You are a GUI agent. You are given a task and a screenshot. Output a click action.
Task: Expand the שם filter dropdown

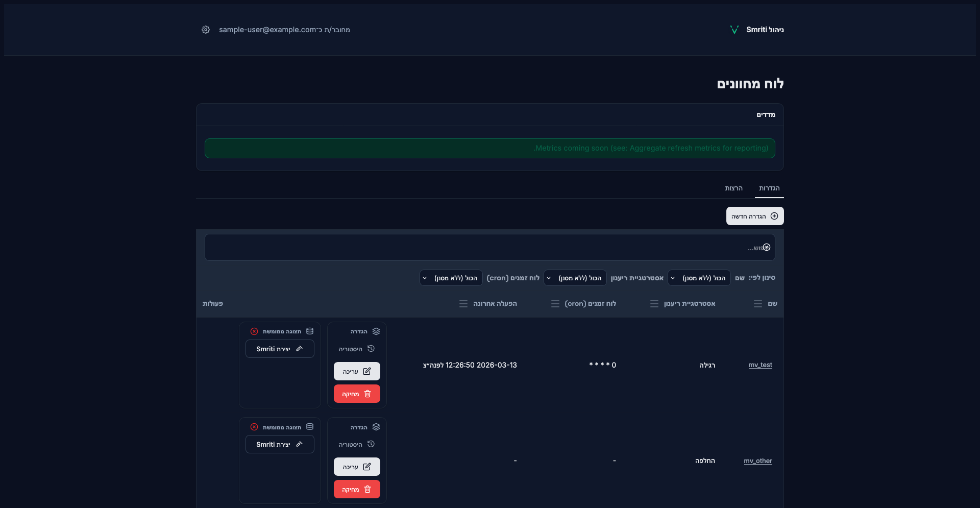point(699,278)
